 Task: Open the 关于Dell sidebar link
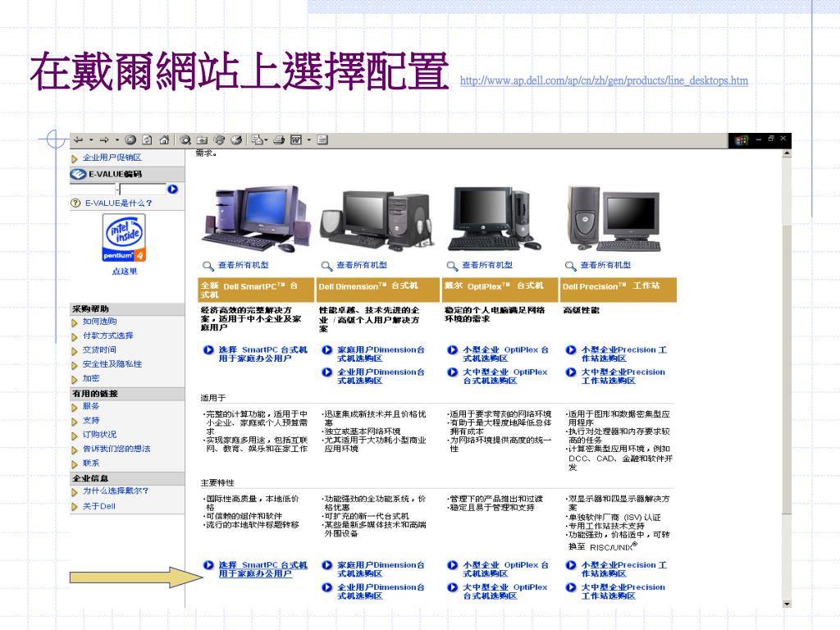click(99, 506)
